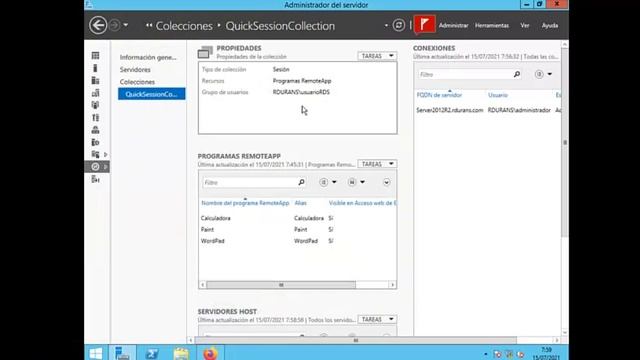Open the File and Storage Services sidebar icon

[96, 154]
